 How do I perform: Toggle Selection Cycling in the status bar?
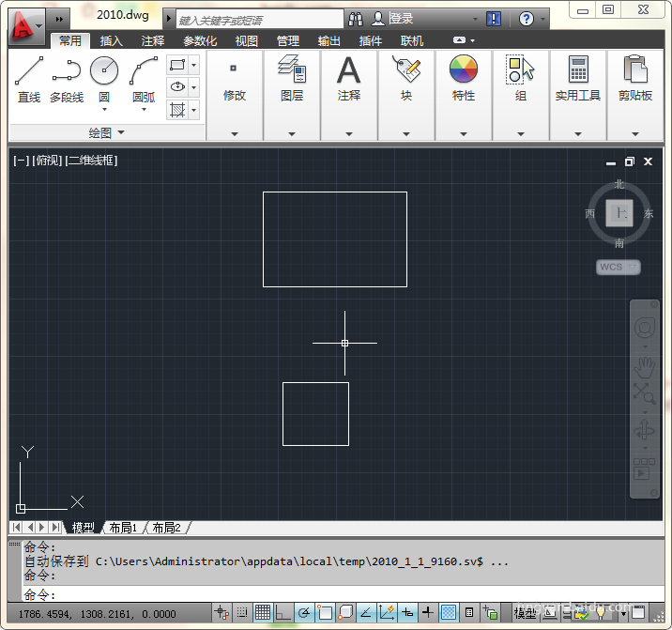click(490, 613)
